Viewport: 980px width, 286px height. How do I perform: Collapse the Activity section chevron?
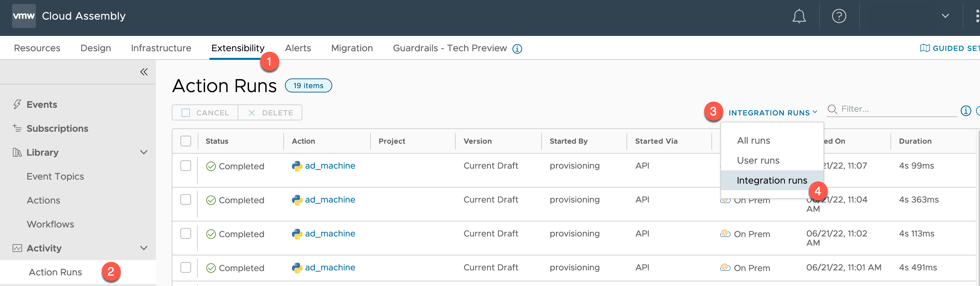point(144,248)
